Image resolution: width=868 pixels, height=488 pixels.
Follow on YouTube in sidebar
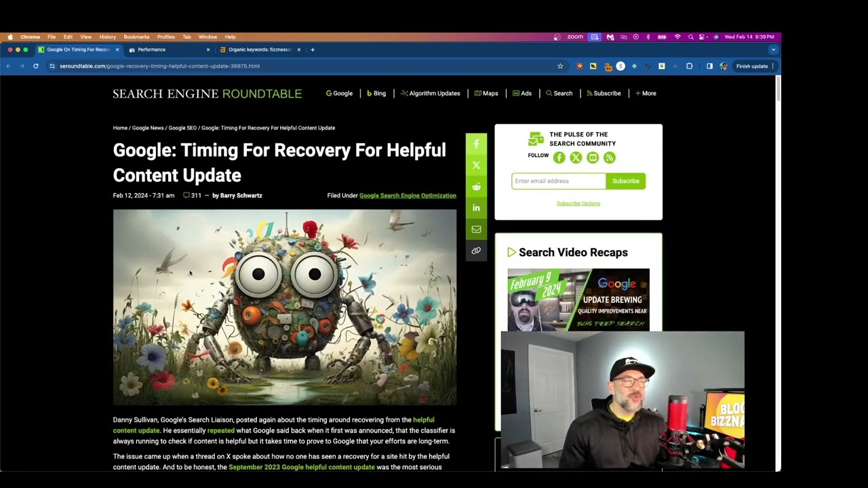coord(593,157)
